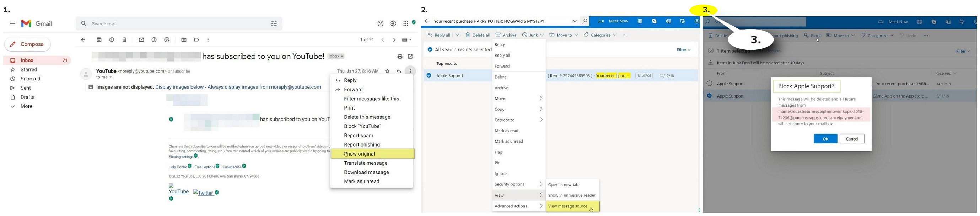This screenshot has width=980, height=216.
Task: Select the first Apple Support row circle
Action: [710, 84]
